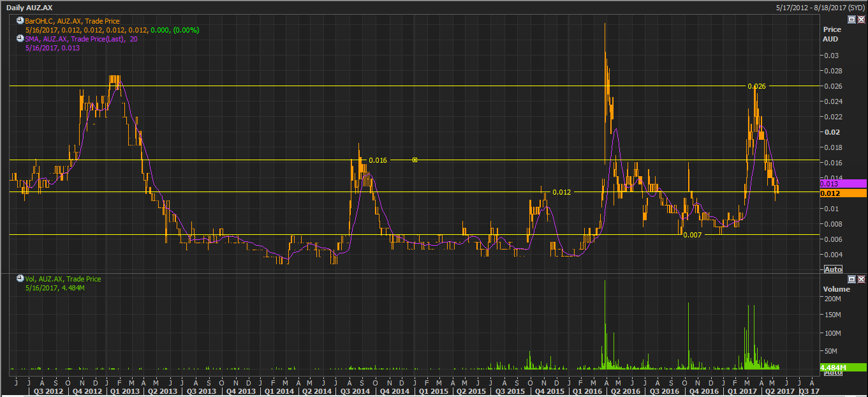
Task: Grab the square handle on the 0.016 line
Action: coord(415,160)
